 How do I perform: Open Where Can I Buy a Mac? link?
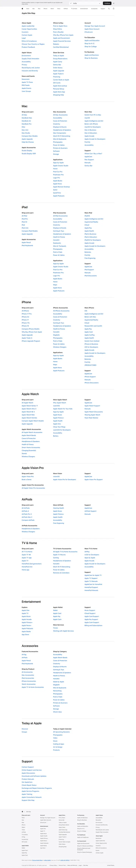[x=93, y=154]
